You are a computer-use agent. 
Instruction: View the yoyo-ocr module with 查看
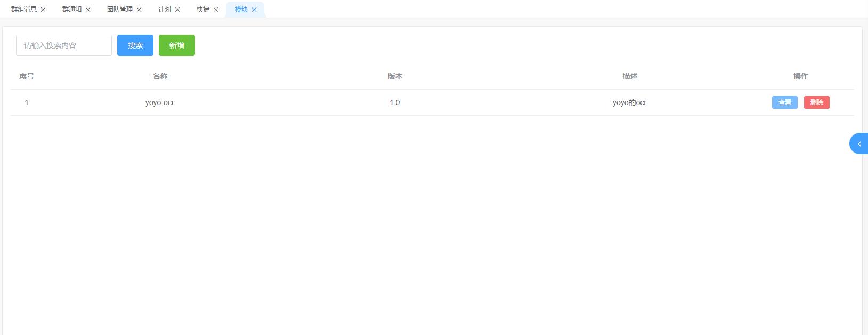click(784, 102)
